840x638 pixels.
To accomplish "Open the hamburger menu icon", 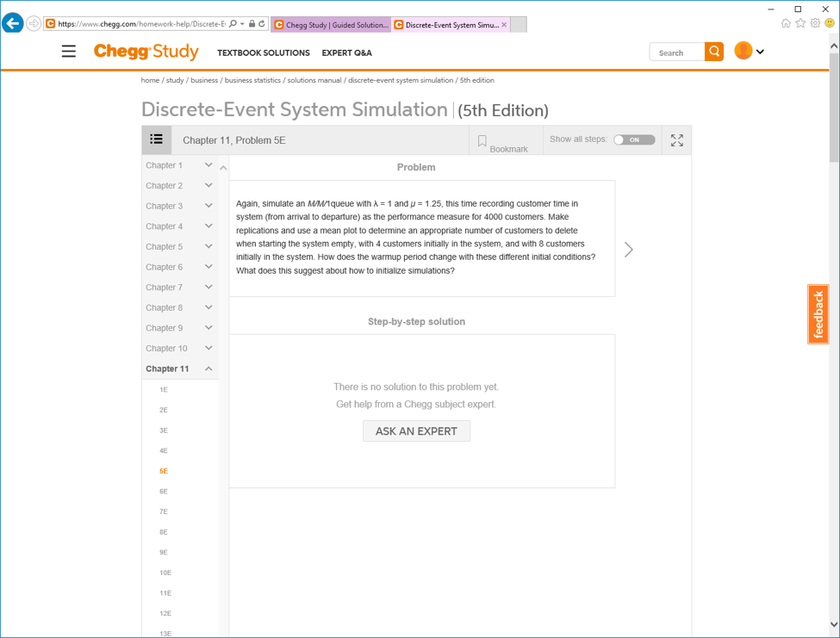I will [68, 52].
